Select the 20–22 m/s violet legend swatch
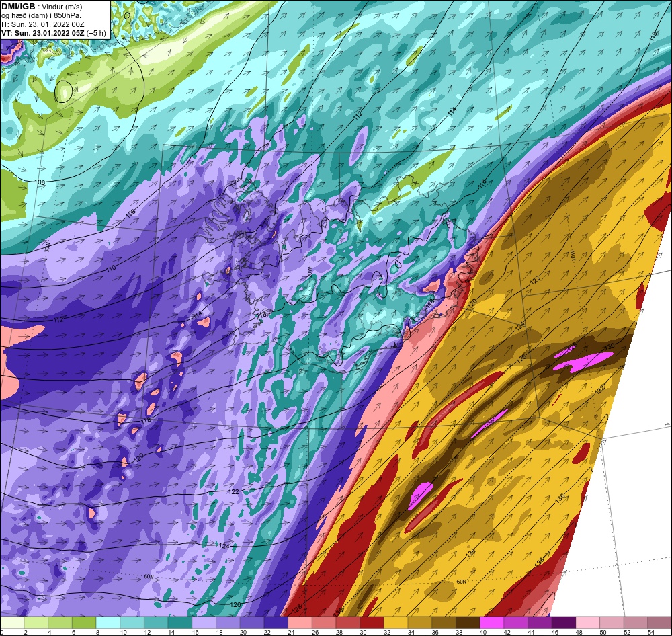672x636 pixels. coord(252,623)
